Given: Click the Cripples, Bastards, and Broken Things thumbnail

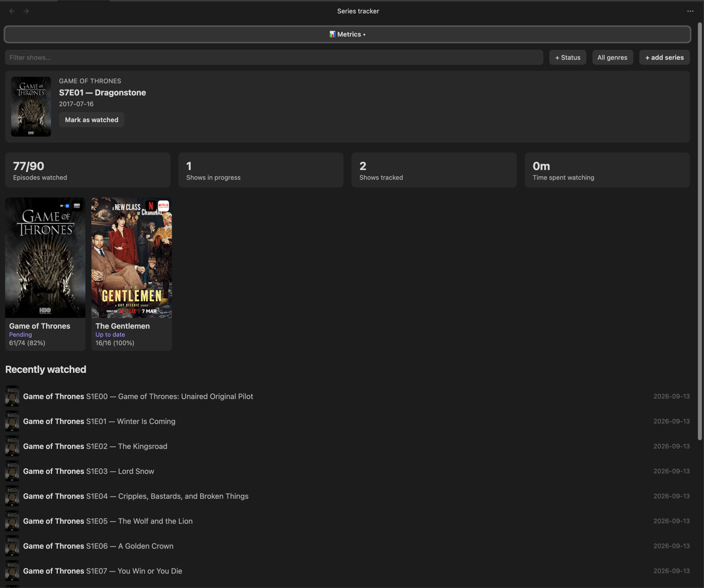Looking at the screenshot, I should pyautogui.click(x=12, y=496).
